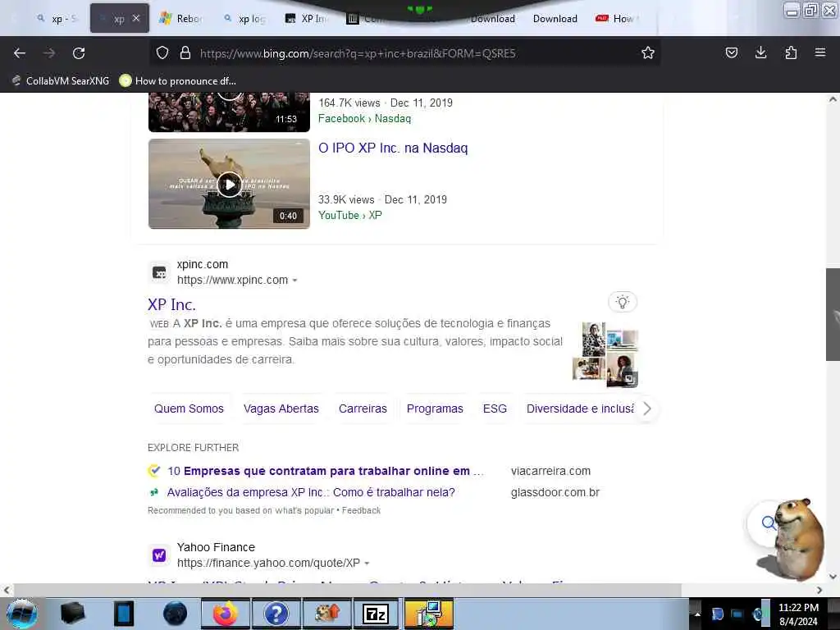Open the XP Inc. image collage thumbnail
This screenshot has width=840, height=630.
point(605,354)
